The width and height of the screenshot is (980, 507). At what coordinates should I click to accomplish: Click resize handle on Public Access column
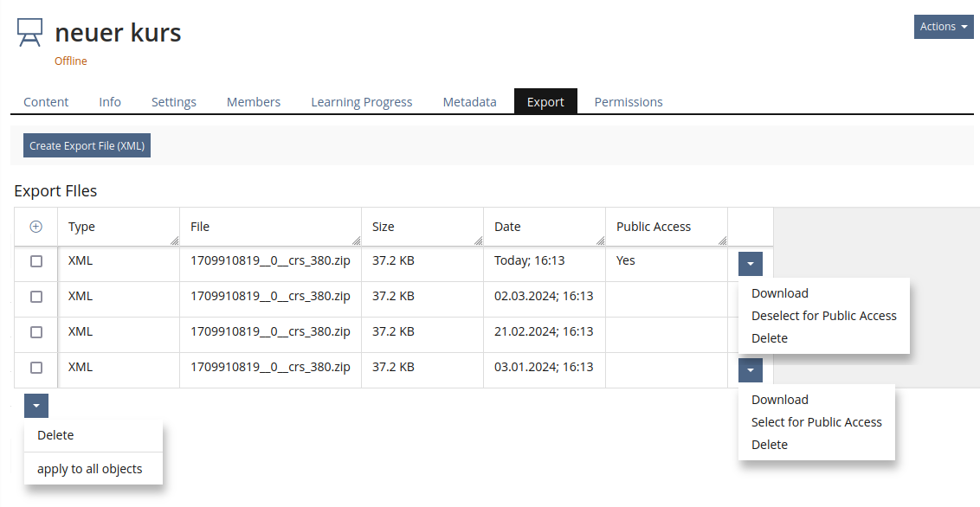(722, 241)
